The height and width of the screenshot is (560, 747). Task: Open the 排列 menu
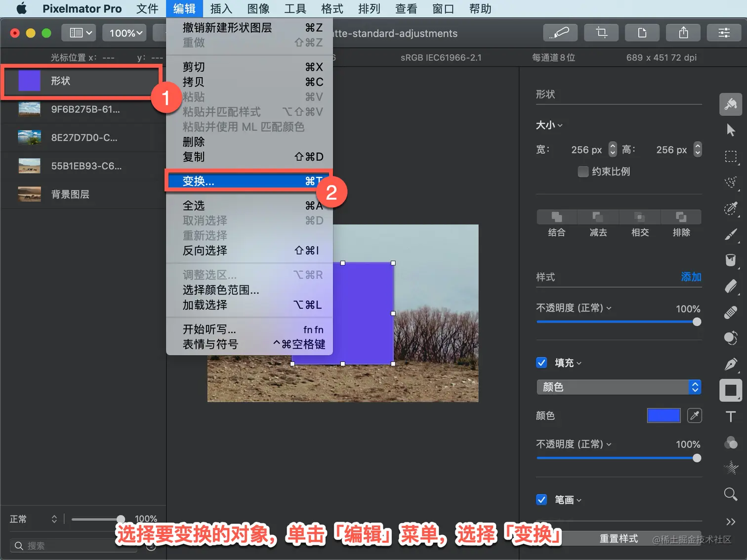coord(369,8)
